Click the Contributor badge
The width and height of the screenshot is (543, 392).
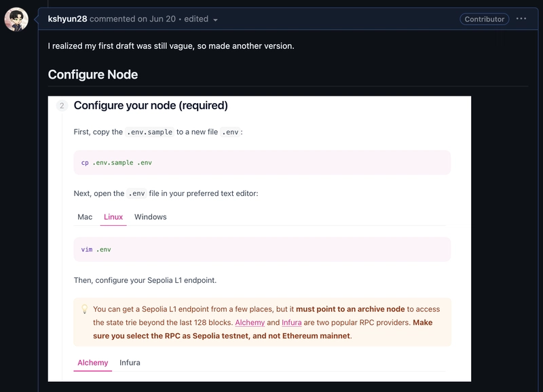coord(484,19)
